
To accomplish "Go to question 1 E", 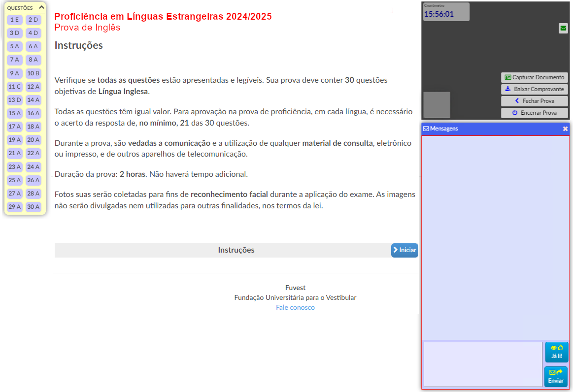I will (x=15, y=20).
